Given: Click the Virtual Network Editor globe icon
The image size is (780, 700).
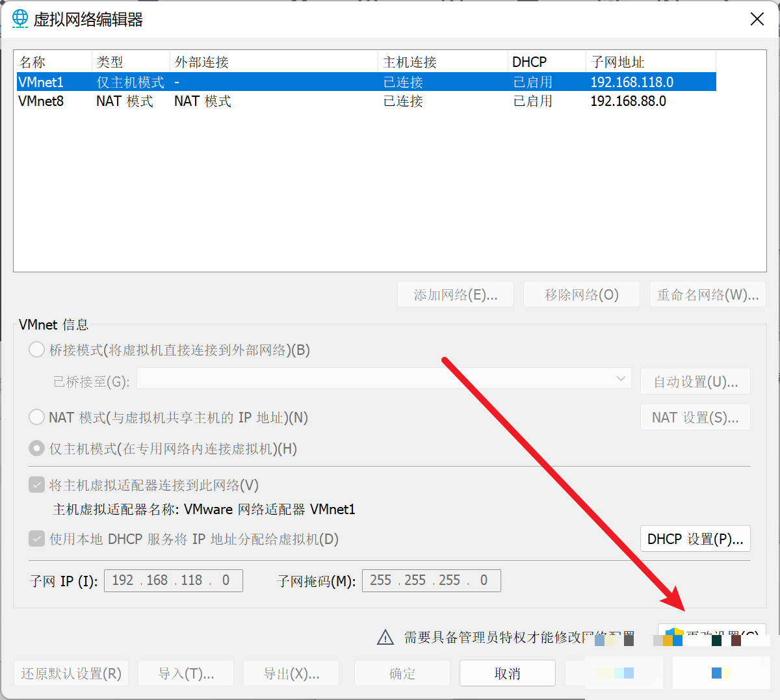Looking at the screenshot, I should pos(20,19).
